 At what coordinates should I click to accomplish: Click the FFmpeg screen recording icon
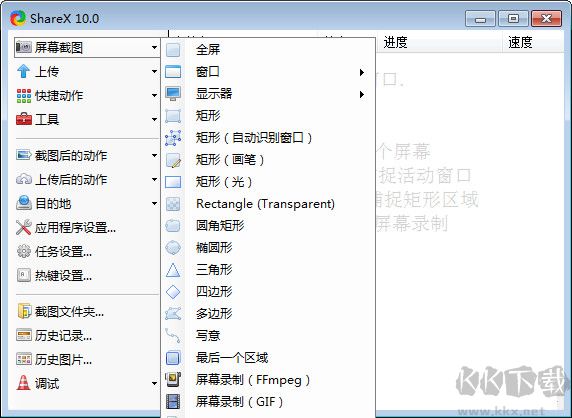pos(173,380)
